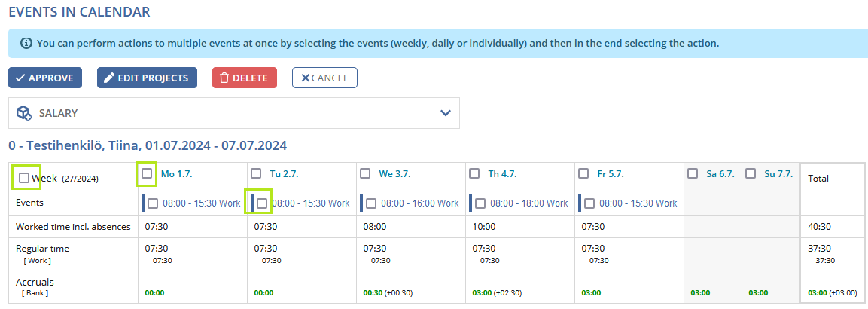Click the X icon on Cancel

tap(305, 78)
